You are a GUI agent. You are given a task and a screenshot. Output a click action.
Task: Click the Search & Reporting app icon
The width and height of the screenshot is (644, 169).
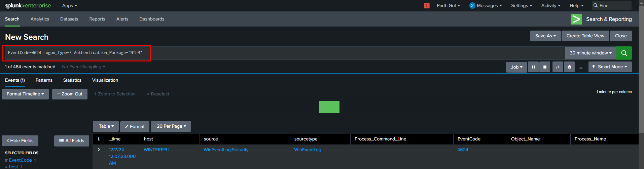point(577,19)
